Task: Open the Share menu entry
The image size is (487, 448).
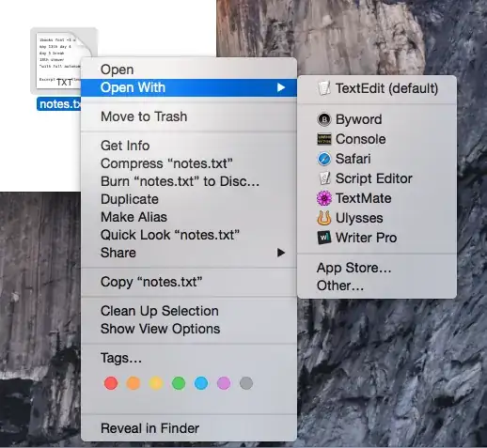Action: click(189, 253)
